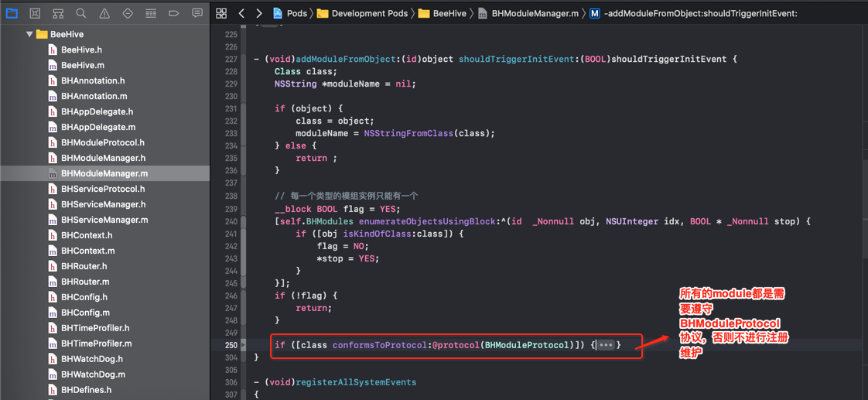Open BeeHive.h file

75,50
